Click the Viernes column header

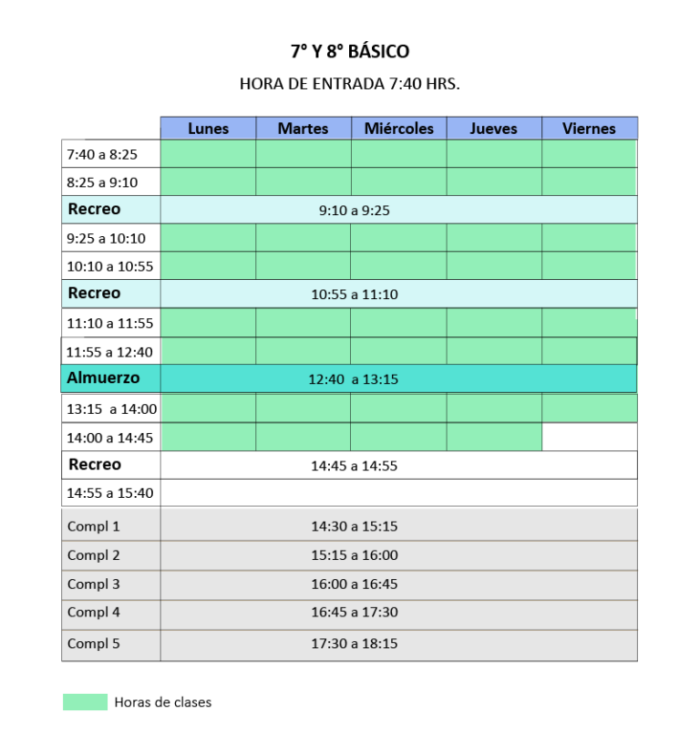(590, 128)
